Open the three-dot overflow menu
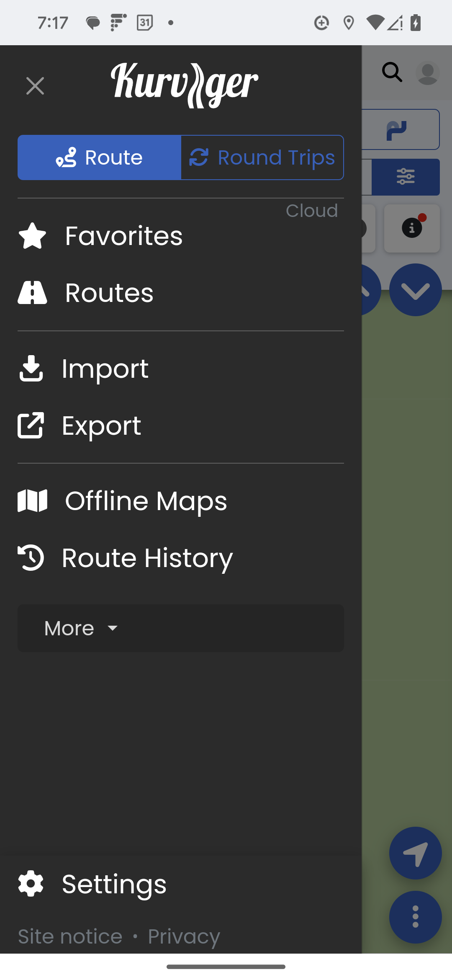 click(x=415, y=917)
